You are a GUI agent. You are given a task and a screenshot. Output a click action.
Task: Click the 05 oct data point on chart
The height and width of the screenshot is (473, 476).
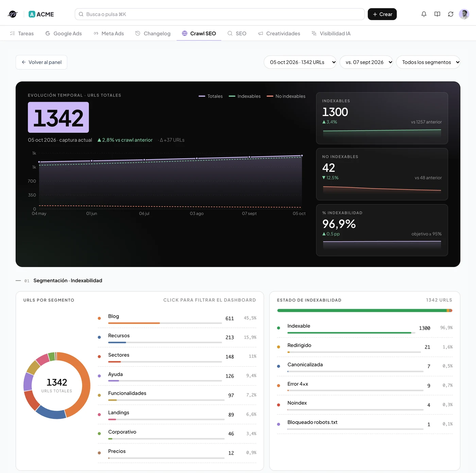(302, 156)
